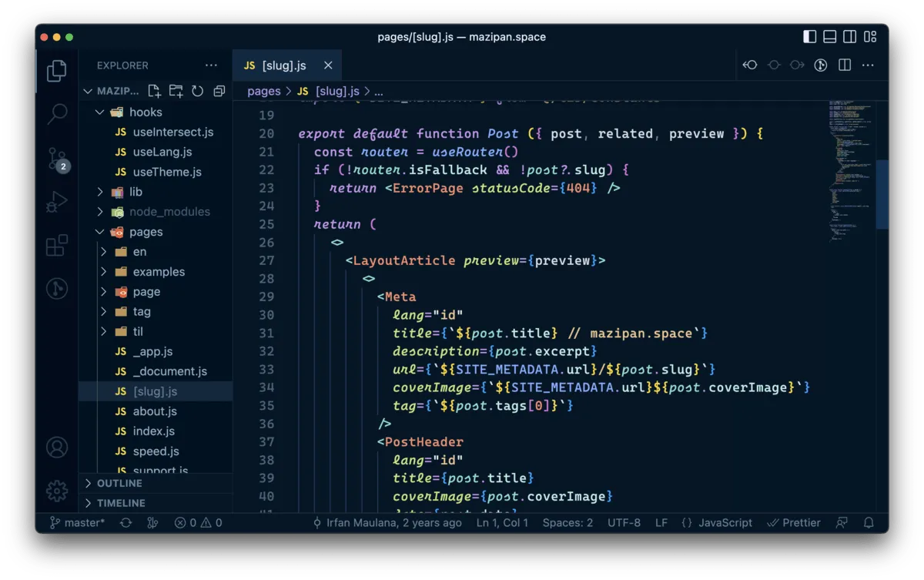
Task: Open Search in the activity bar
Action: 57,113
